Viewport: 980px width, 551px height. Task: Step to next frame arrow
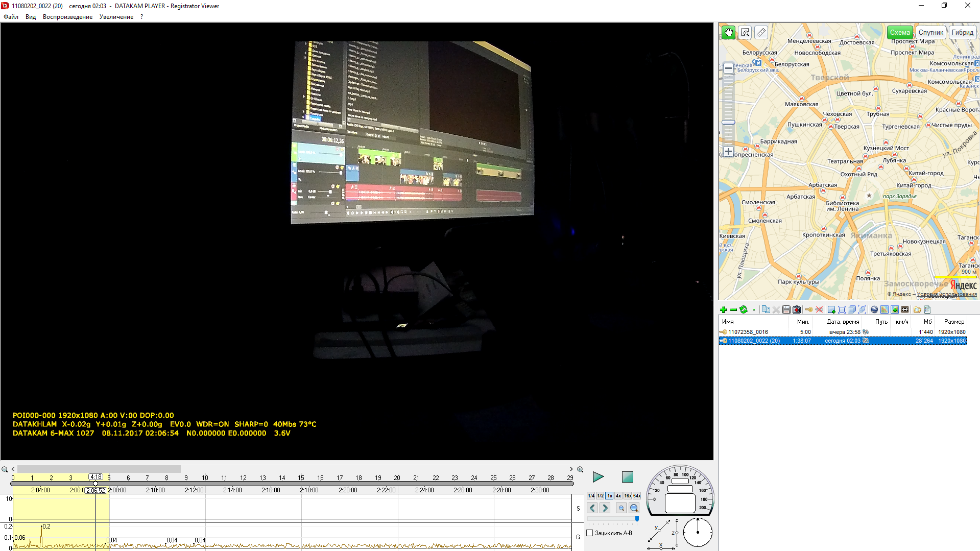tap(605, 508)
